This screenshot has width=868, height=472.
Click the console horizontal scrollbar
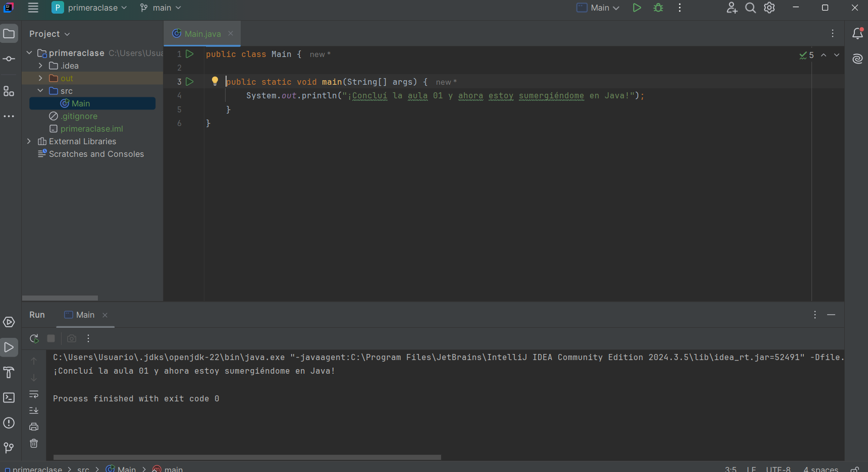(x=247, y=457)
